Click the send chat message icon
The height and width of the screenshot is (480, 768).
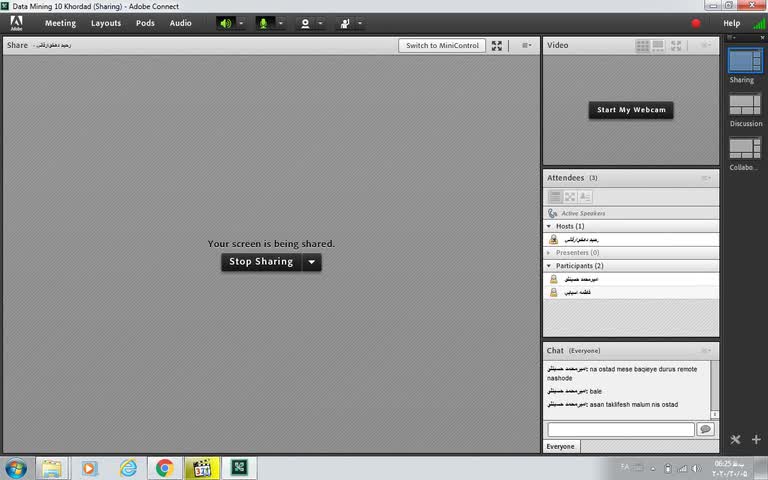(705, 430)
